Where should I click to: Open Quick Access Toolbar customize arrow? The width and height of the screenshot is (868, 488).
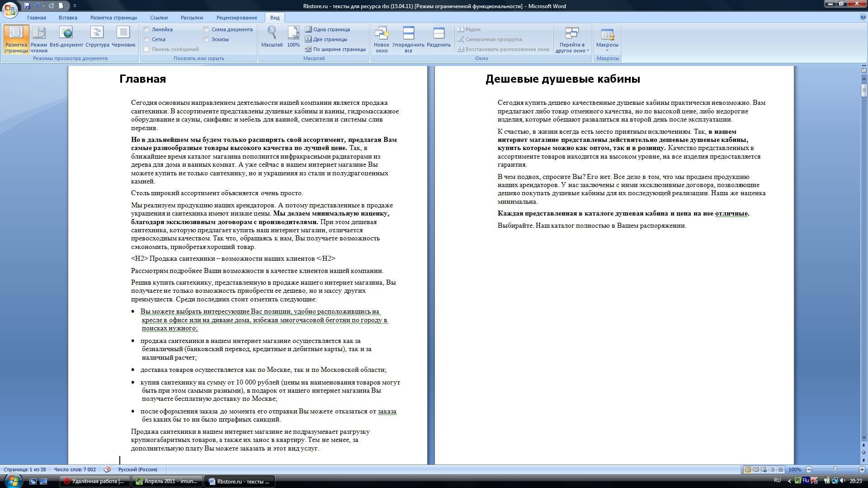[75, 6]
